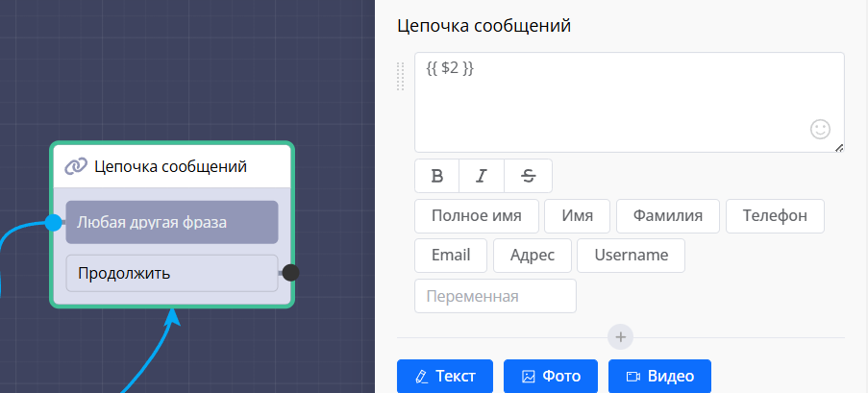The width and height of the screenshot is (868, 393).
Task: Click the plus icon to add block
Action: (621, 337)
